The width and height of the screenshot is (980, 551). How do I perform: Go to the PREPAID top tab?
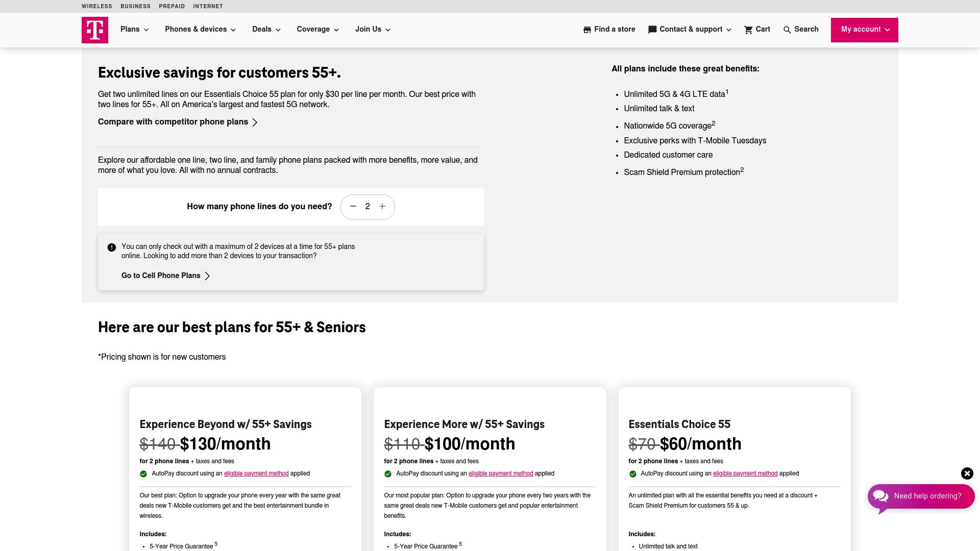[x=171, y=6]
